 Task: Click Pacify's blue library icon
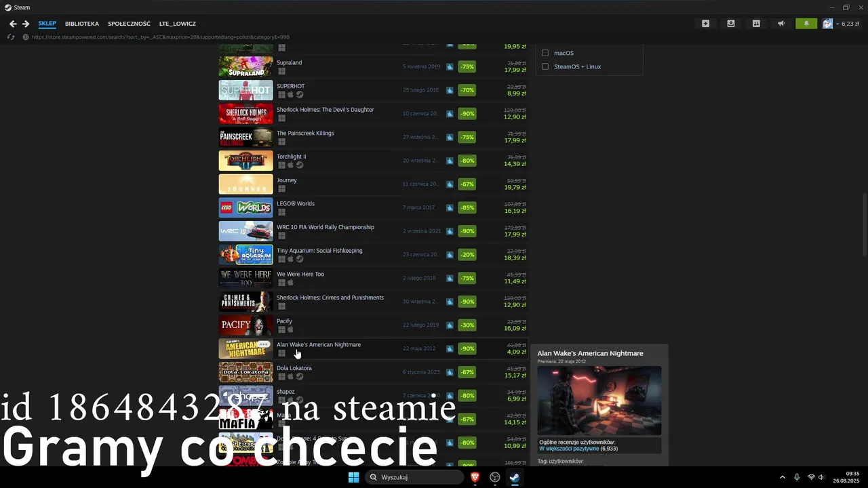coord(450,325)
